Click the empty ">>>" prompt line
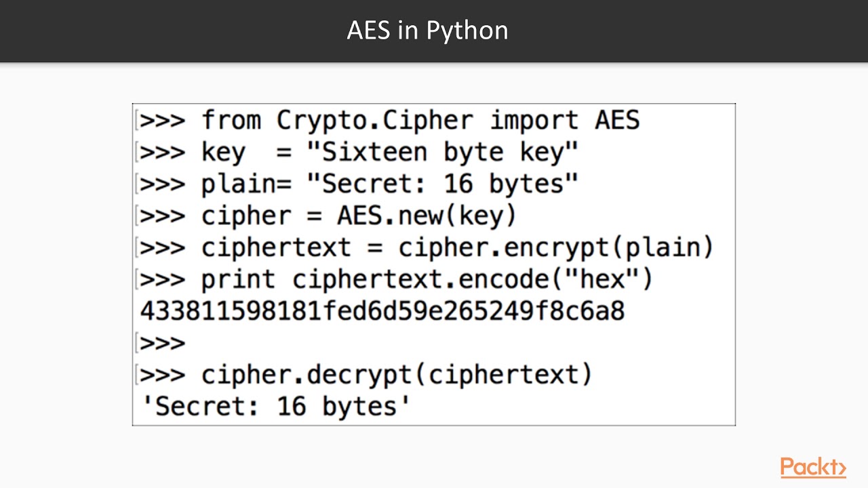 click(163, 343)
